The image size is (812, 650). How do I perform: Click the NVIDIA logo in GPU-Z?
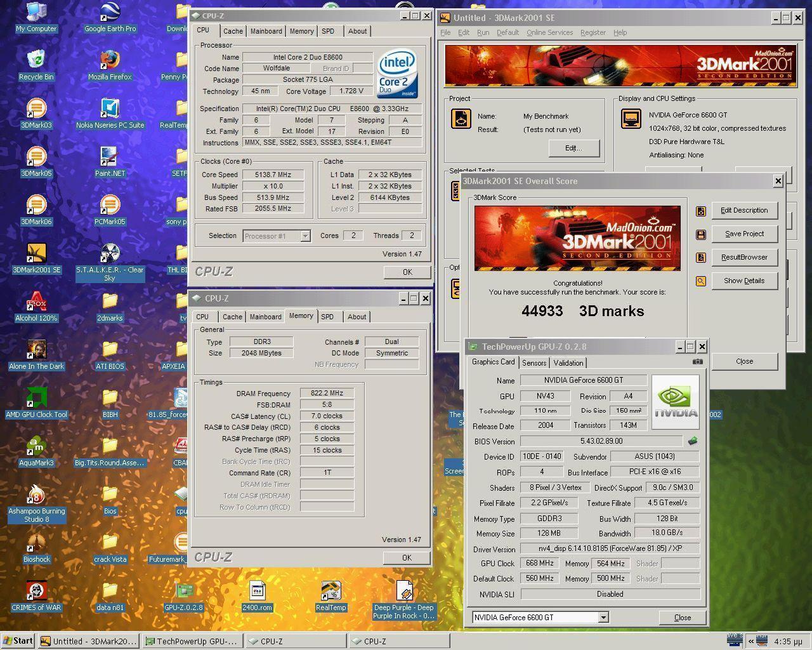tap(676, 402)
